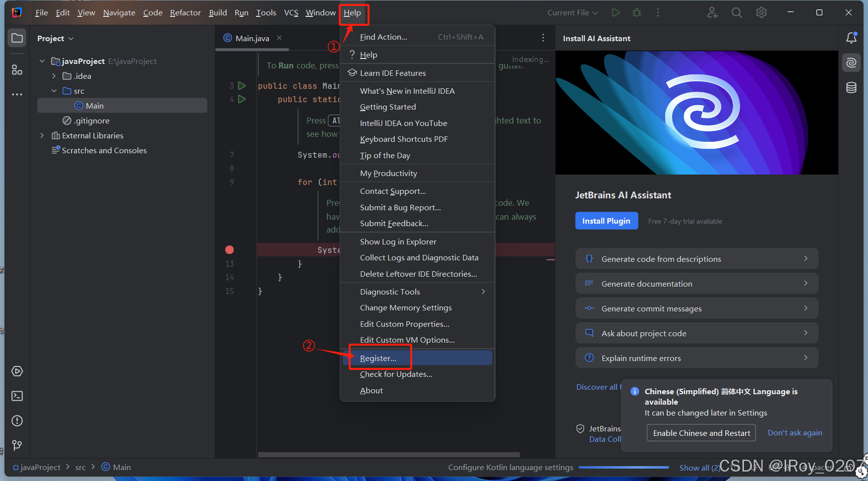Expand Generate code from descriptions item
Viewport: 868px width, 481px height.
[x=696, y=259]
